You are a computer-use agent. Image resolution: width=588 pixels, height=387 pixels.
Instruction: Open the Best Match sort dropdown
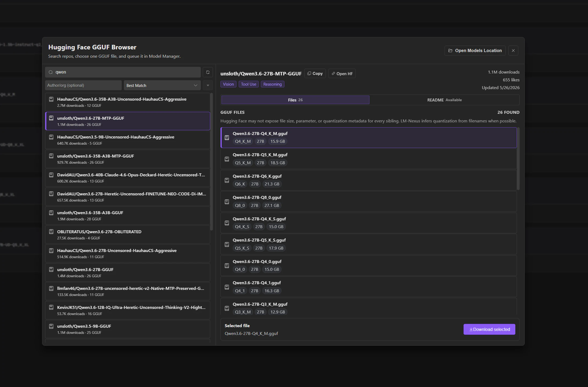click(x=162, y=85)
